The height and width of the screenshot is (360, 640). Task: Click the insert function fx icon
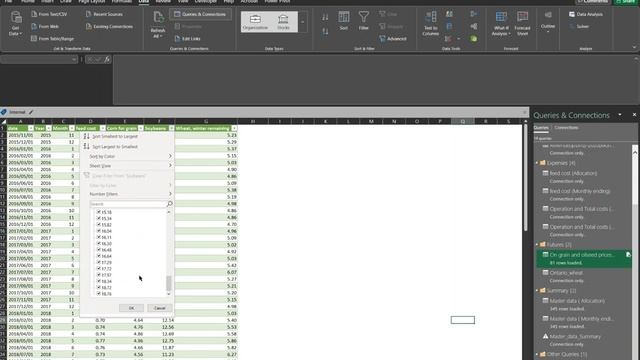(107, 60)
